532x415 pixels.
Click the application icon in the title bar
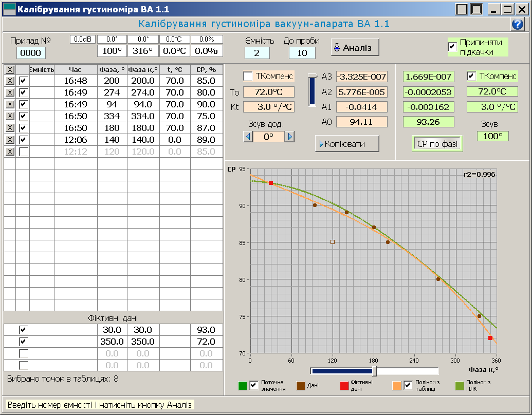(x=9, y=9)
